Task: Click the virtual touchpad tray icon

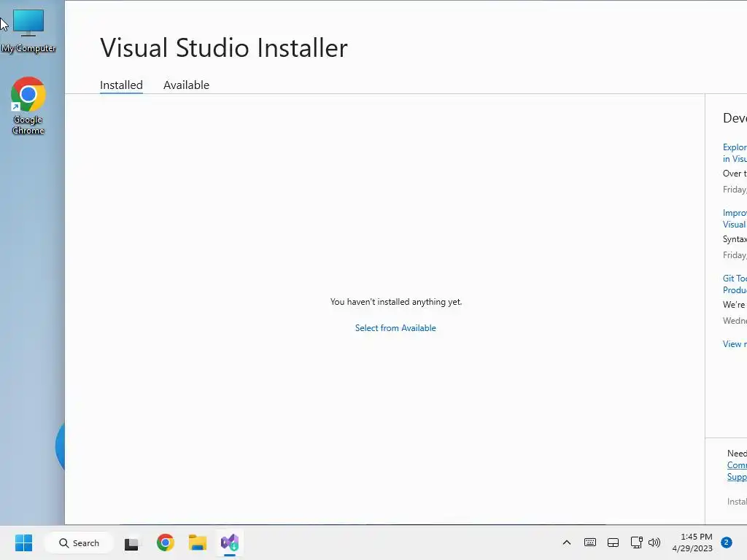Action: click(613, 542)
